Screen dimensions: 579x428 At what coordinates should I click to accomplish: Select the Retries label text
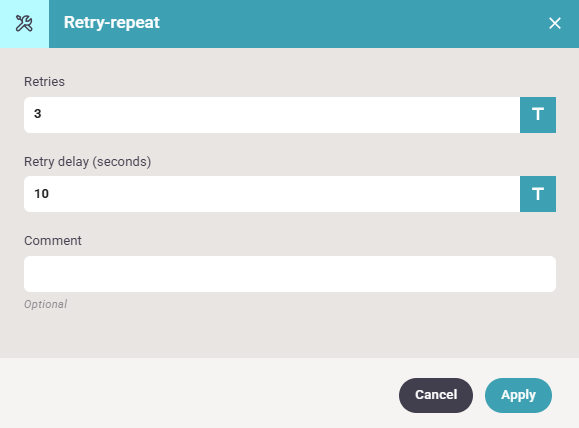(x=44, y=82)
